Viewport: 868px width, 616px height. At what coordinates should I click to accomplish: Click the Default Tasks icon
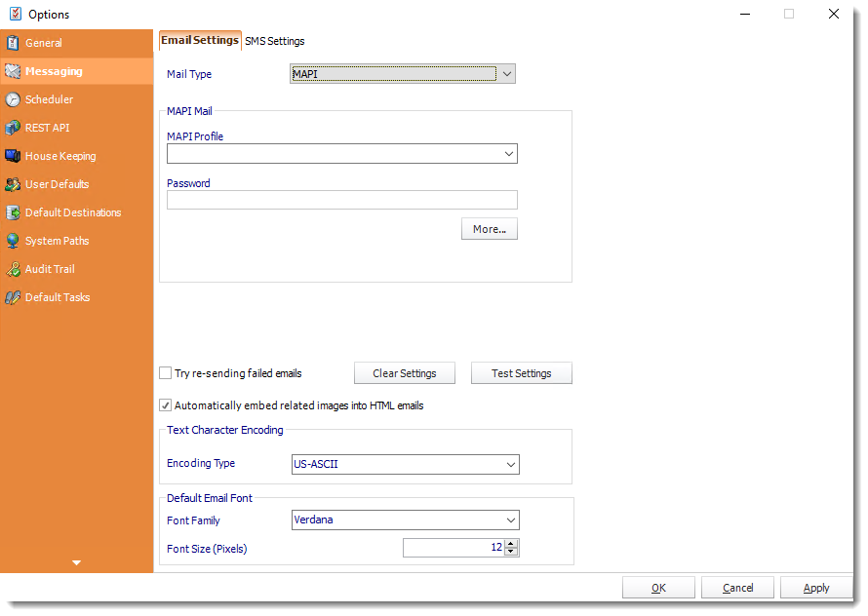(13, 297)
